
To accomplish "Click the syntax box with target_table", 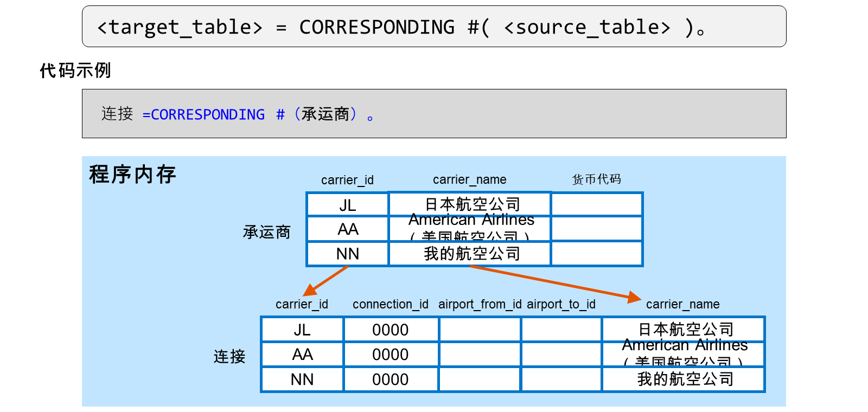I will (x=434, y=27).
